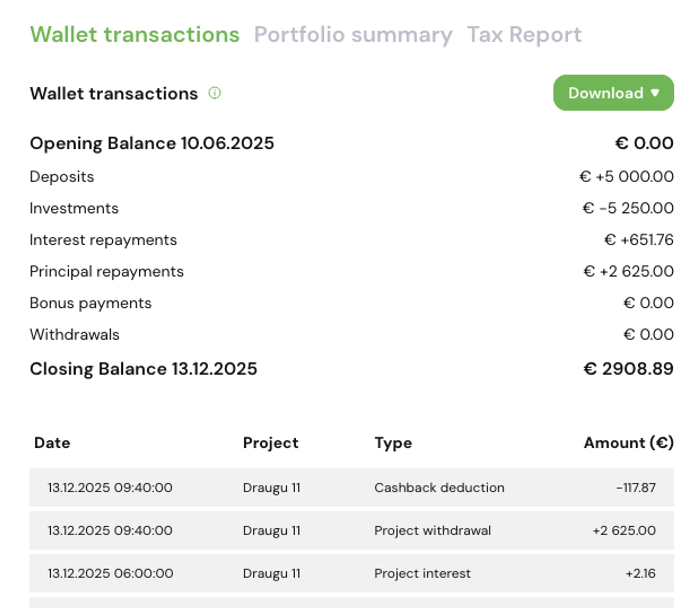Click the Project column header
This screenshot has height=608, width=700.
[x=271, y=443]
